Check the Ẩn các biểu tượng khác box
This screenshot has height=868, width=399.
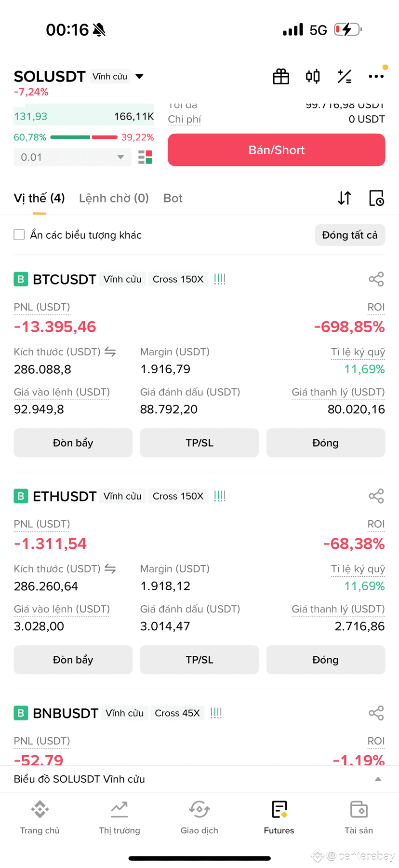[19, 235]
